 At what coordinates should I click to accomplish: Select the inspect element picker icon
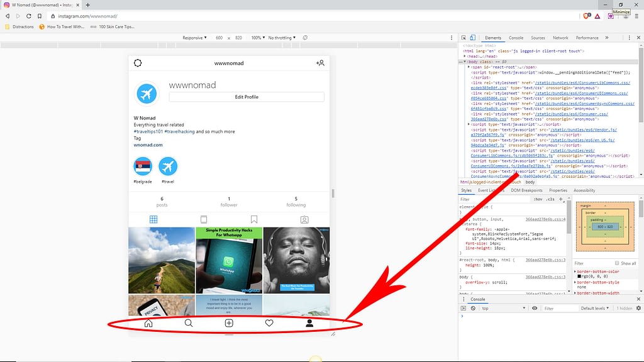pyautogui.click(x=464, y=38)
